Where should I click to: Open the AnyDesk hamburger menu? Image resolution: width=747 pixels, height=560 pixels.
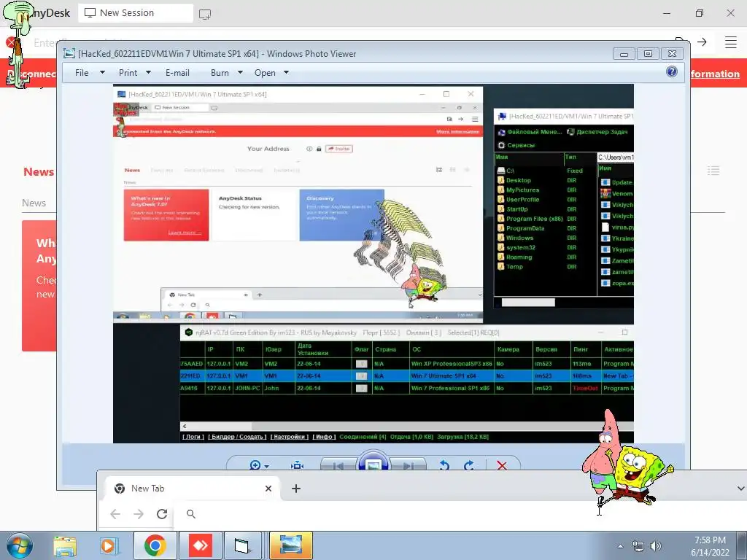tap(731, 42)
